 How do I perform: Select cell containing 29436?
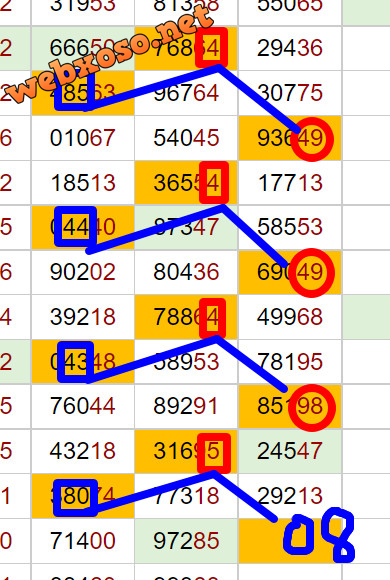(290, 48)
